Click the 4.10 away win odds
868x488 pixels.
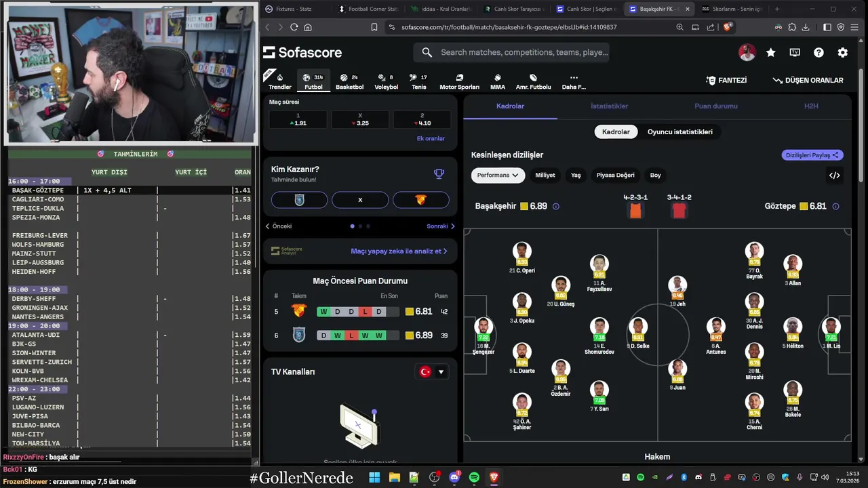[422, 119]
